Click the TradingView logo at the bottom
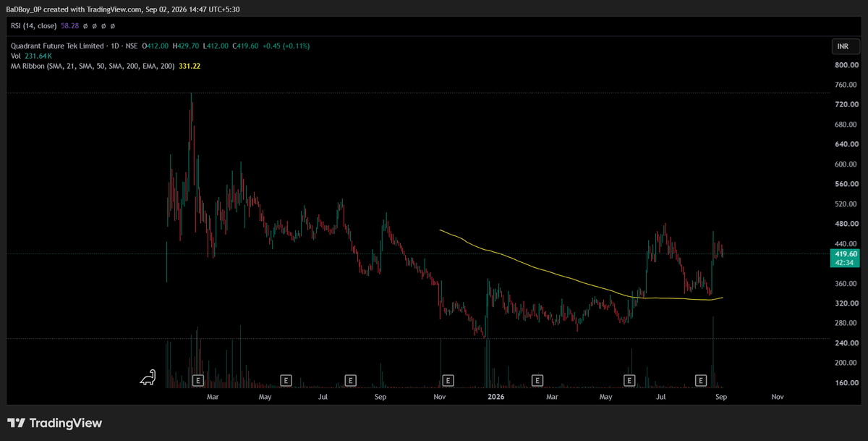This screenshot has width=868, height=441. coord(55,423)
